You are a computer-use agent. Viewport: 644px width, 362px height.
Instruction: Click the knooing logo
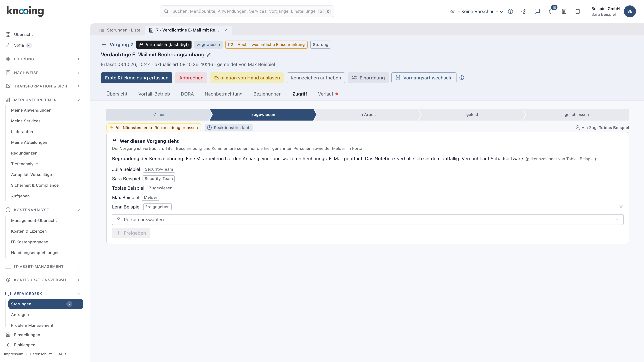click(x=25, y=11)
